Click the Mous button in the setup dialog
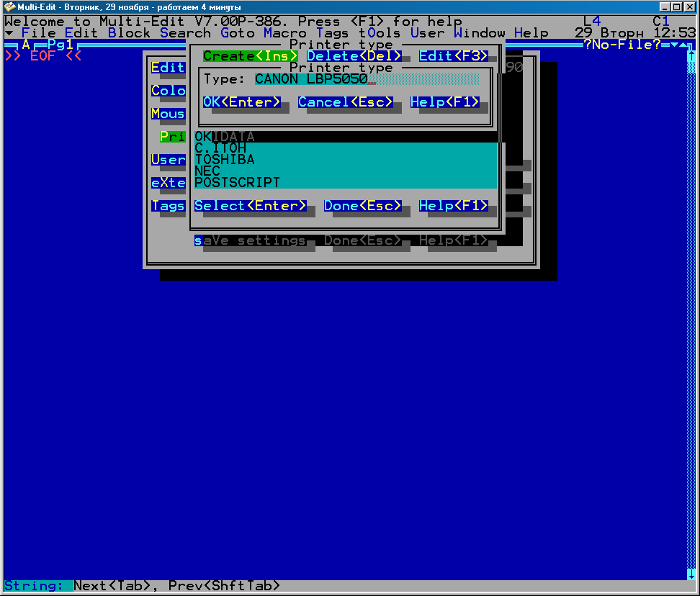 click(169, 114)
